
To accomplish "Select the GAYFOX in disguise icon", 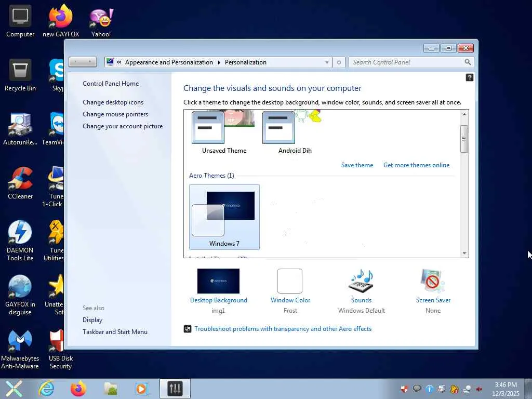I will click(x=20, y=295).
